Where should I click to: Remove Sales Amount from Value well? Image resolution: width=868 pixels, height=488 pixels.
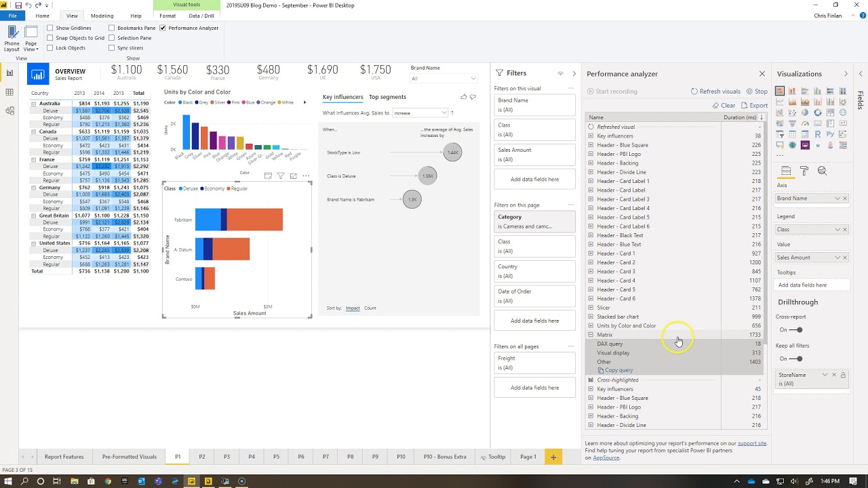845,258
